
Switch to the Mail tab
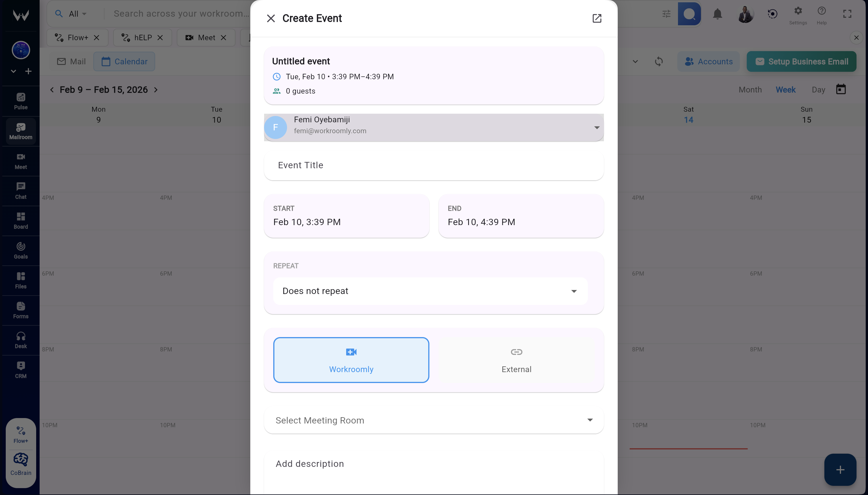tap(71, 61)
